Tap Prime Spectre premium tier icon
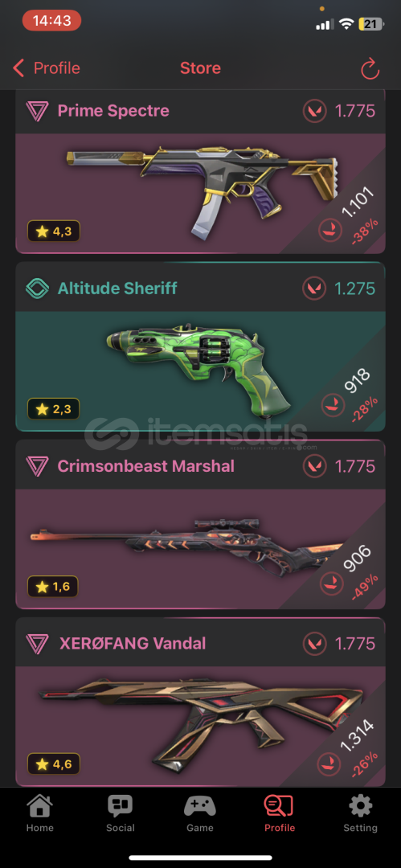 click(x=37, y=111)
